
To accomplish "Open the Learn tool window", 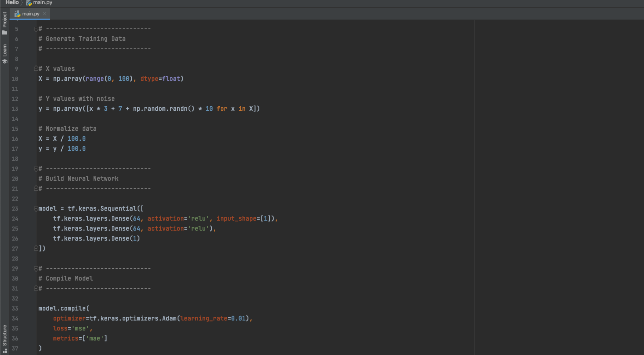I will tap(5, 54).
